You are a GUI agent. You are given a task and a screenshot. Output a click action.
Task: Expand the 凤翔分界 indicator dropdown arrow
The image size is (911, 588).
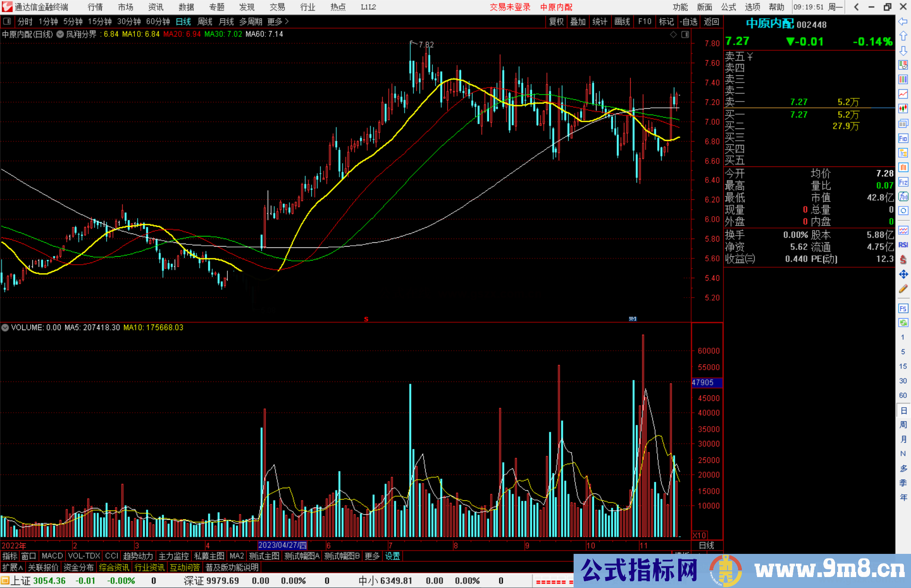point(60,34)
